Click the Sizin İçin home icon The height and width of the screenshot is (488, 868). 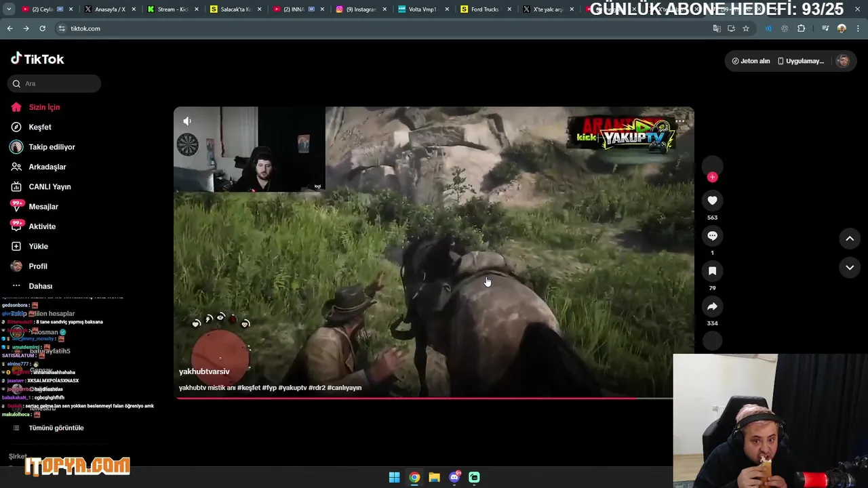16,107
